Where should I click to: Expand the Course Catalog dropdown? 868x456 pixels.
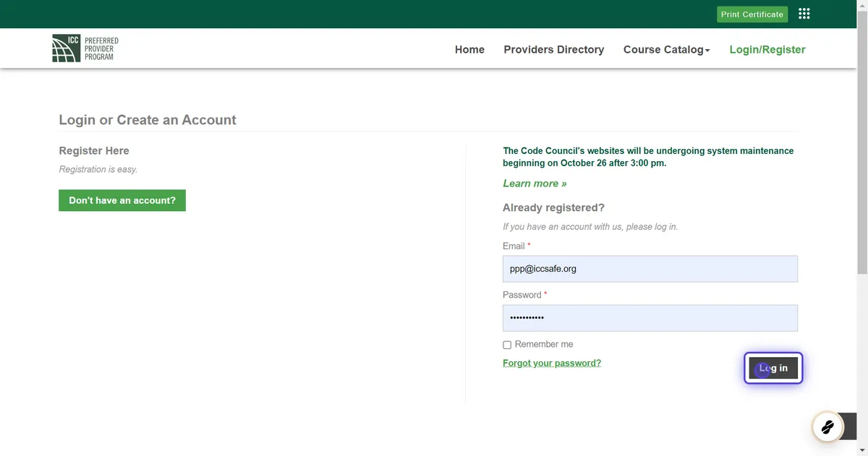[x=663, y=49]
